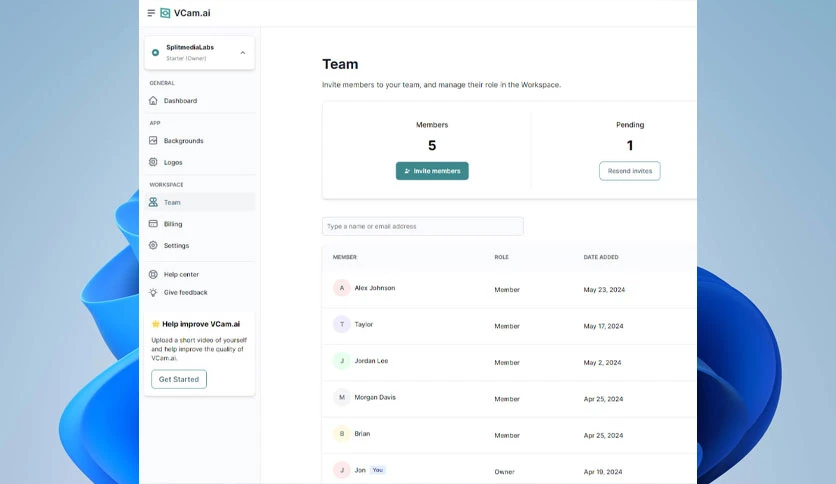Open Dashboard in the sidebar
Viewport: 836px width, 484px height.
coord(180,101)
